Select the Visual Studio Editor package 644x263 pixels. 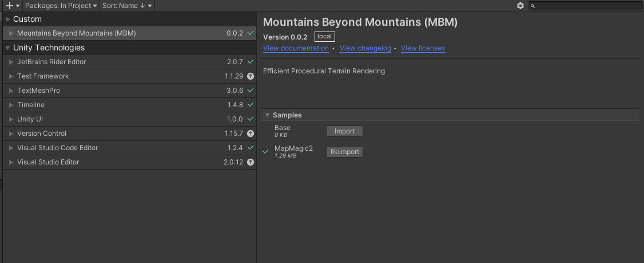(130, 162)
